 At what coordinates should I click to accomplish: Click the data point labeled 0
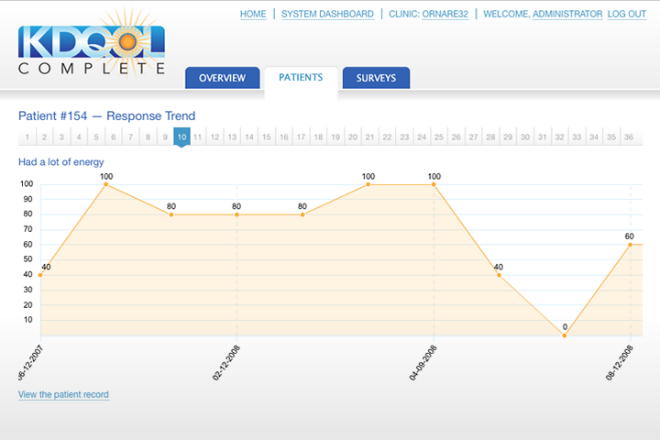[565, 335]
